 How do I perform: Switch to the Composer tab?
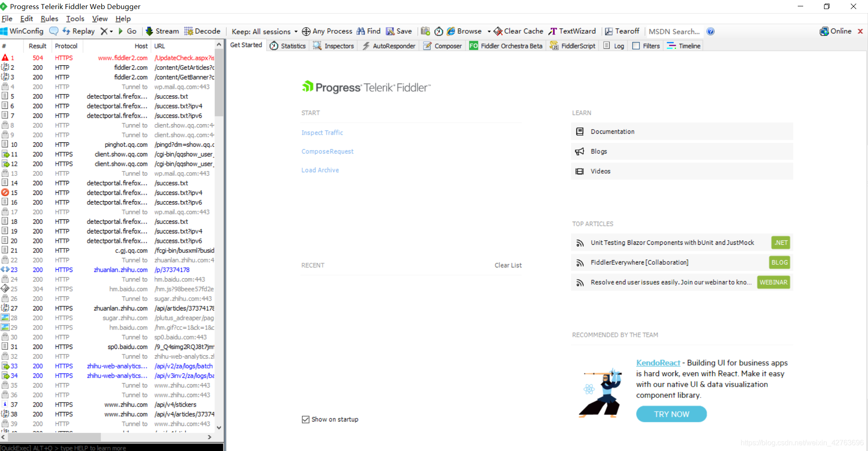coord(442,46)
